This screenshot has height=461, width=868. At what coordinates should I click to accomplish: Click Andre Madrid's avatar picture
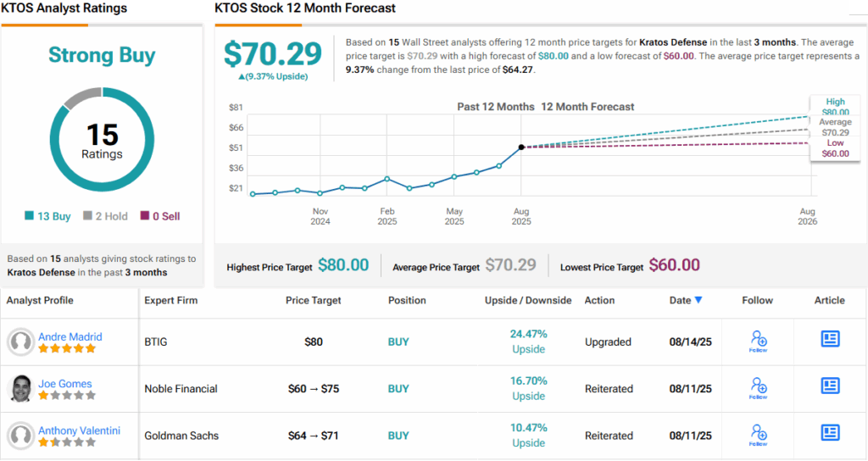click(x=21, y=342)
